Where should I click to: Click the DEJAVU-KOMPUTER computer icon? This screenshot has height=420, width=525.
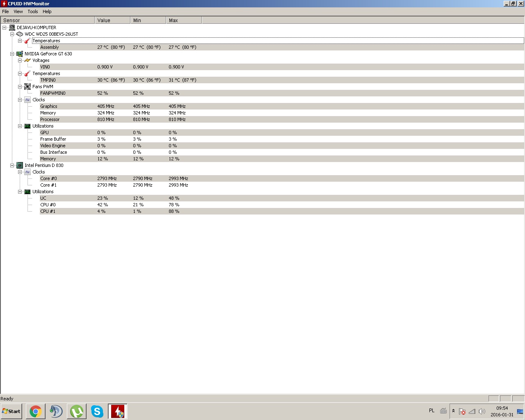pyautogui.click(x=12, y=27)
